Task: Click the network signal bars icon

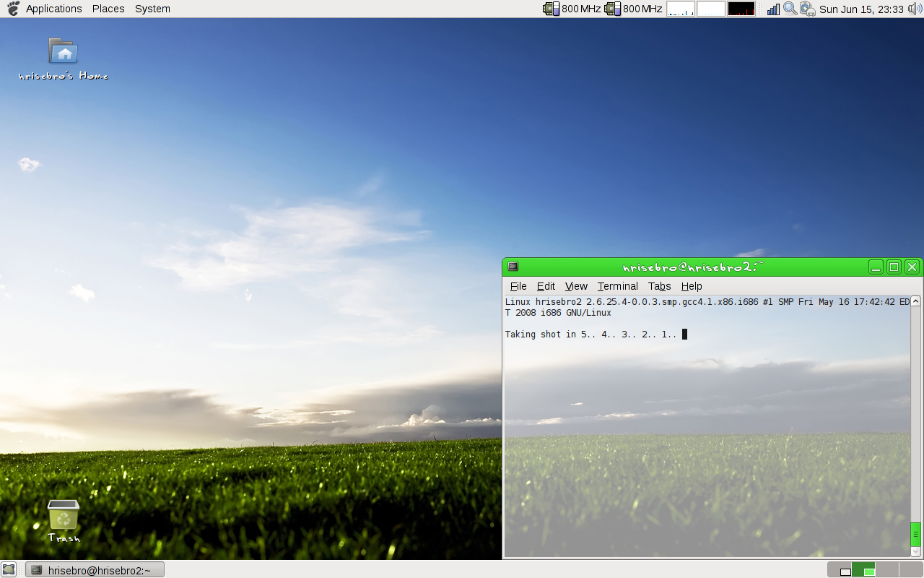Action: click(773, 9)
